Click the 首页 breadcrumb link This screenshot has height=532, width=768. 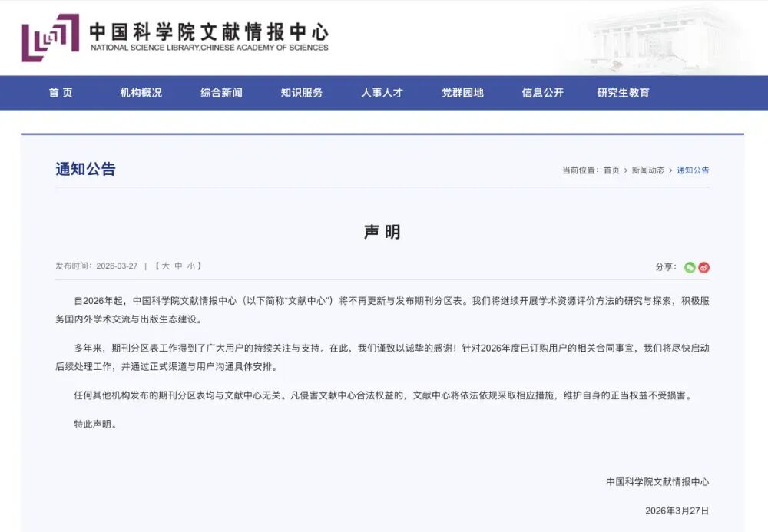[611, 170]
